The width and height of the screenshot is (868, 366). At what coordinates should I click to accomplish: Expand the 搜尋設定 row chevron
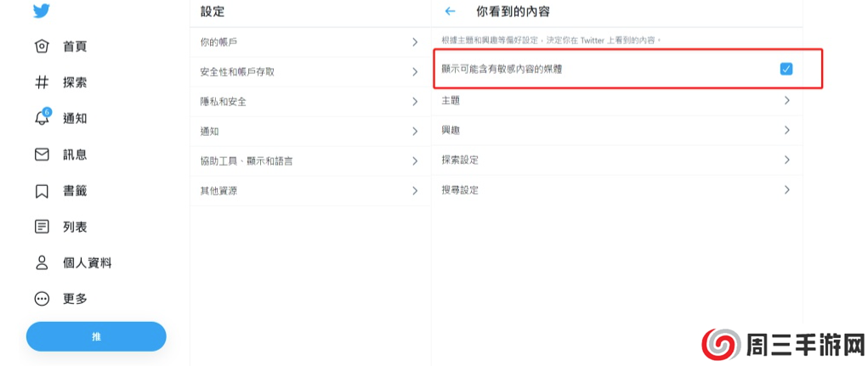pos(786,189)
